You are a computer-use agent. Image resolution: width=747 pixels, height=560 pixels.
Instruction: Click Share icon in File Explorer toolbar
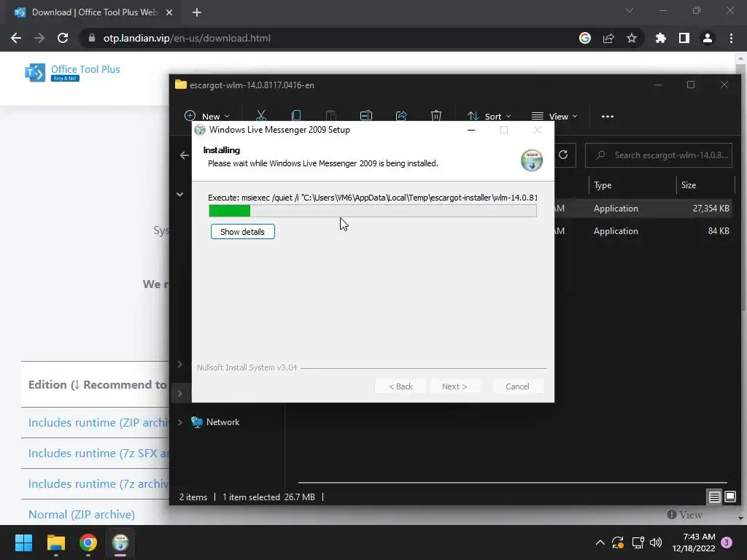(401, 116)
